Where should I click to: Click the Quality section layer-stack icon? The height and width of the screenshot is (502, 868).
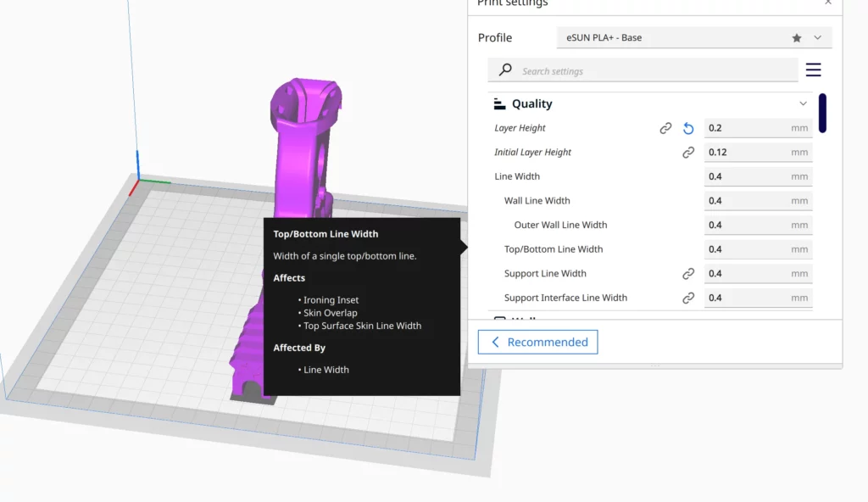[499, 103]
